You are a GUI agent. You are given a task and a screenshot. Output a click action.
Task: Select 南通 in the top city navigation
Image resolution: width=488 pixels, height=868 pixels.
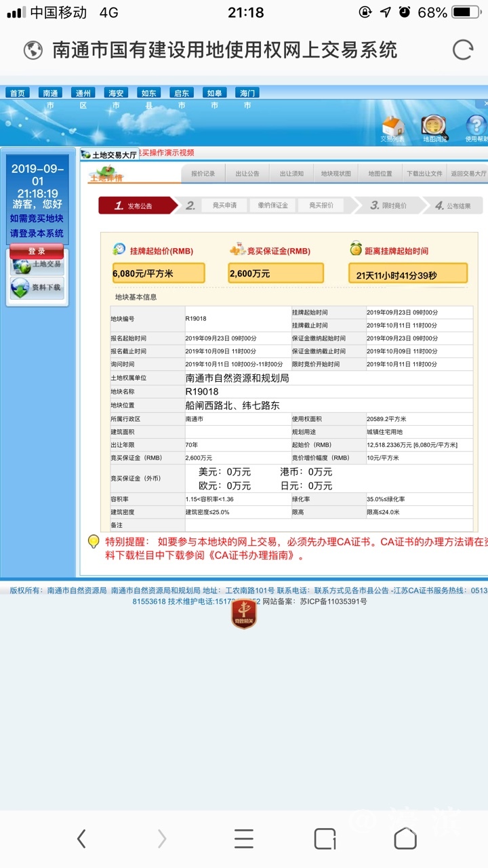(49, 93)
